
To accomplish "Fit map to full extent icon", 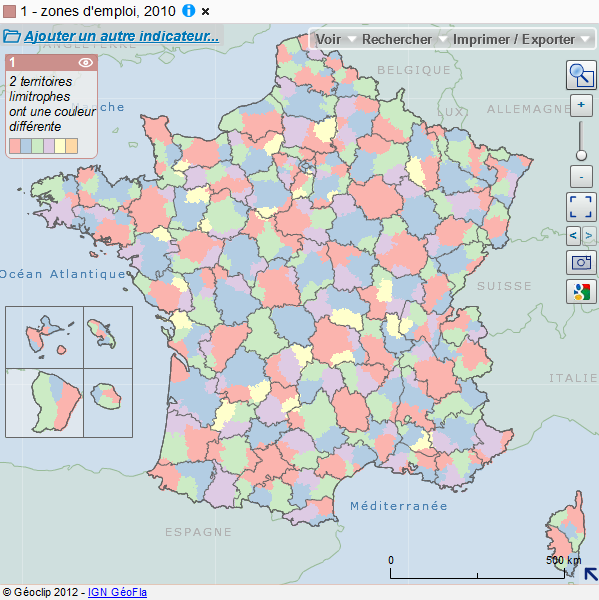I will click(581, 207).
